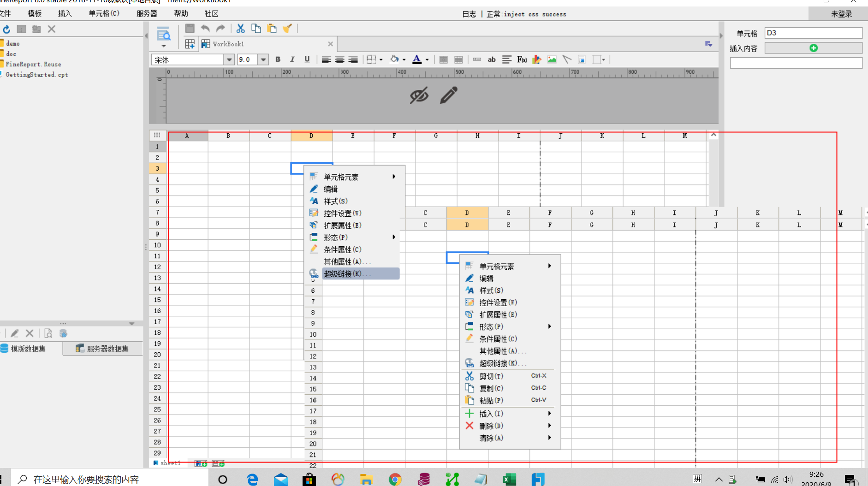Click the page preview magnifier icon

click(163, 34)
